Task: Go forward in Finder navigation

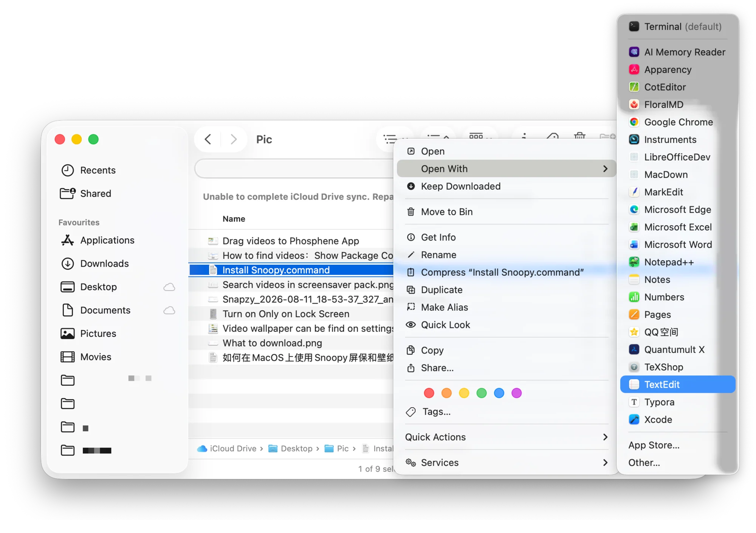Action: tap(234, 139)
